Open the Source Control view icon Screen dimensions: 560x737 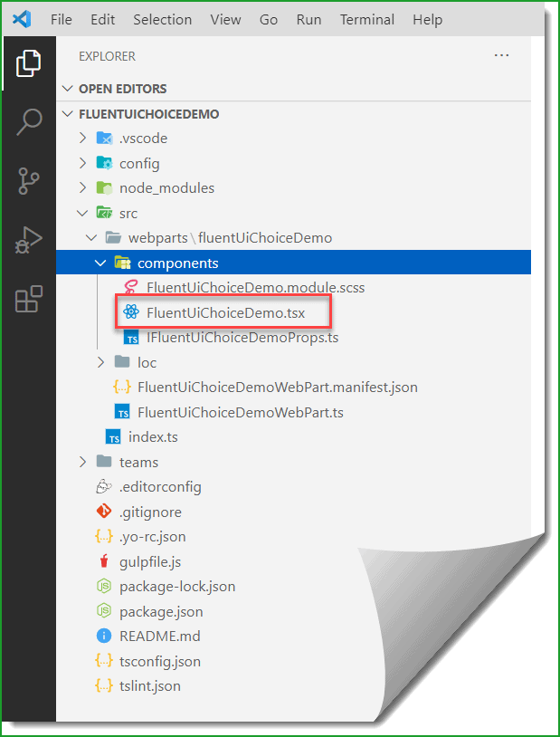point(29,181)
